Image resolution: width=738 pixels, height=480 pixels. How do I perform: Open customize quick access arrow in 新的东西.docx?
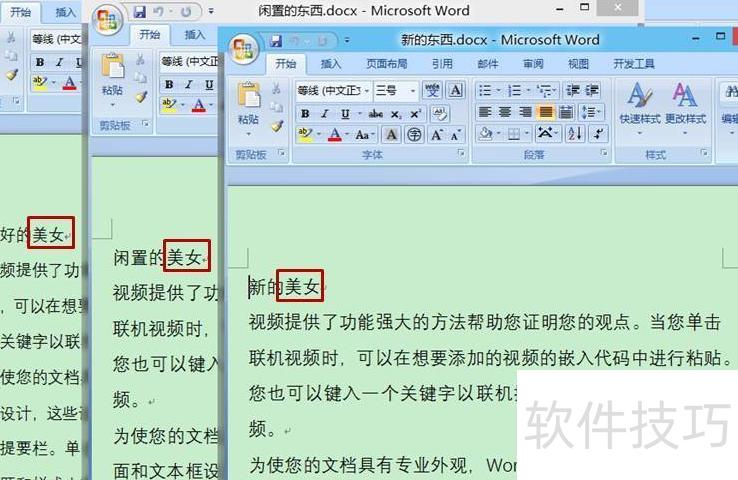pos(347,41)
